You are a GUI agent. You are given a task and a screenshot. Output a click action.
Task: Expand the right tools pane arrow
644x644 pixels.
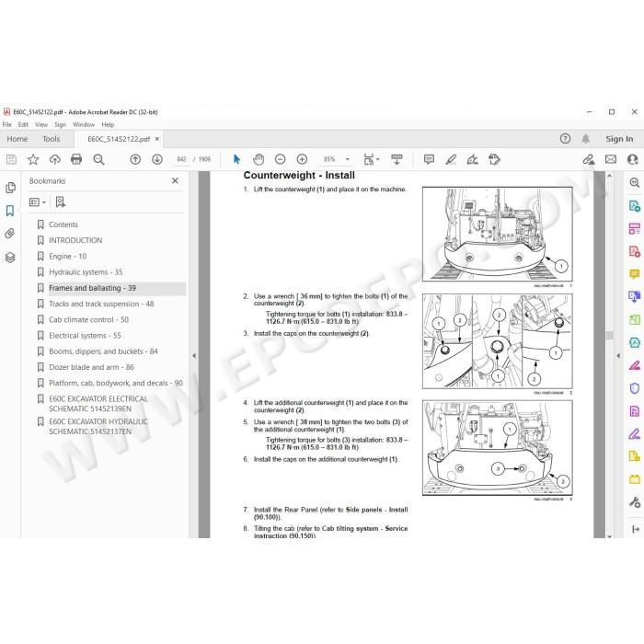618,356
